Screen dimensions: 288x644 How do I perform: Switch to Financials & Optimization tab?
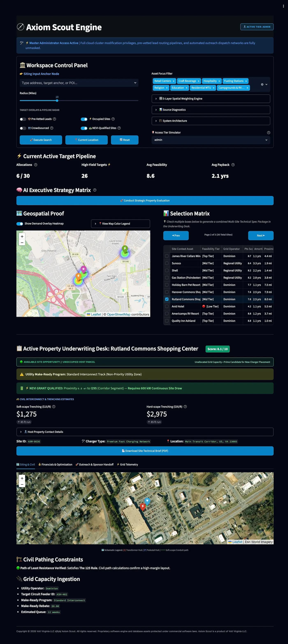[55, 464]
